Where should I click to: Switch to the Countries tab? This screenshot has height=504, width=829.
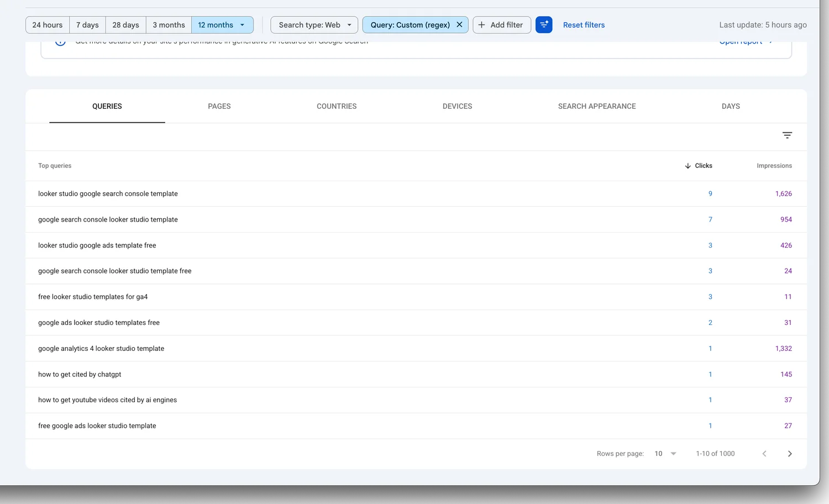coord(337,106)
